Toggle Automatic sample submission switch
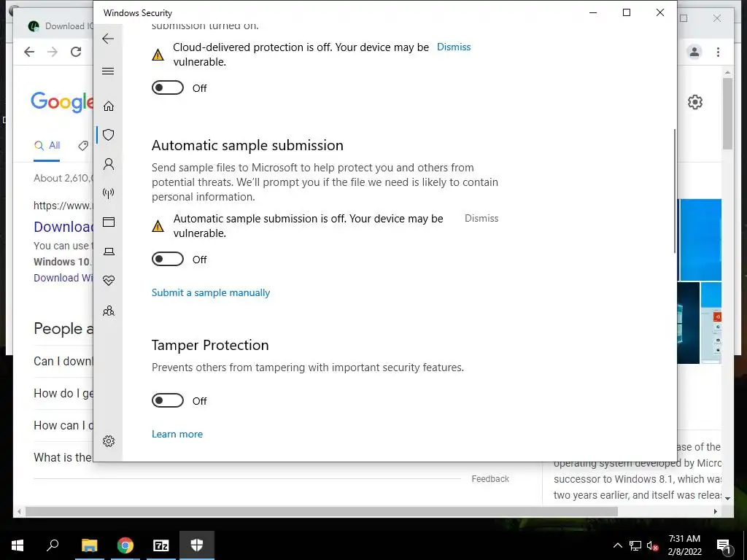Viewport: 747px width, 560px height. point(168,259)
